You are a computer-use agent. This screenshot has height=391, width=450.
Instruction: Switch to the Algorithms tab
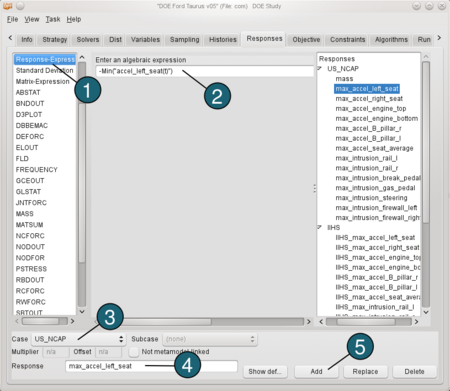pyautogui.click(x=391, y=40)
